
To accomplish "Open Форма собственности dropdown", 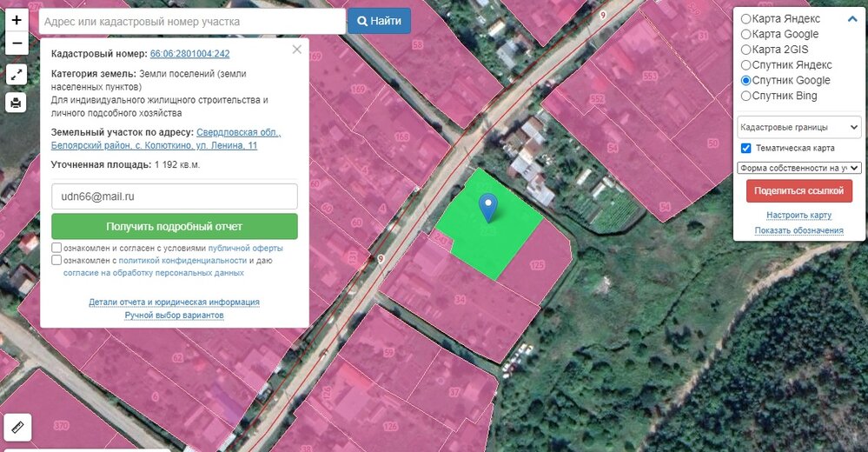I will point(798,168).
